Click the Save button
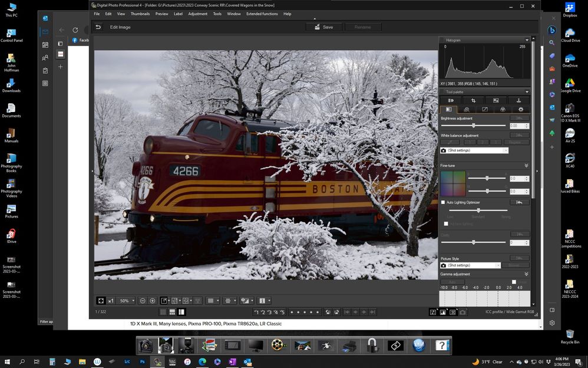Image resolution: width=588 pixels, height=368 pixels. (x=323, y=27)
